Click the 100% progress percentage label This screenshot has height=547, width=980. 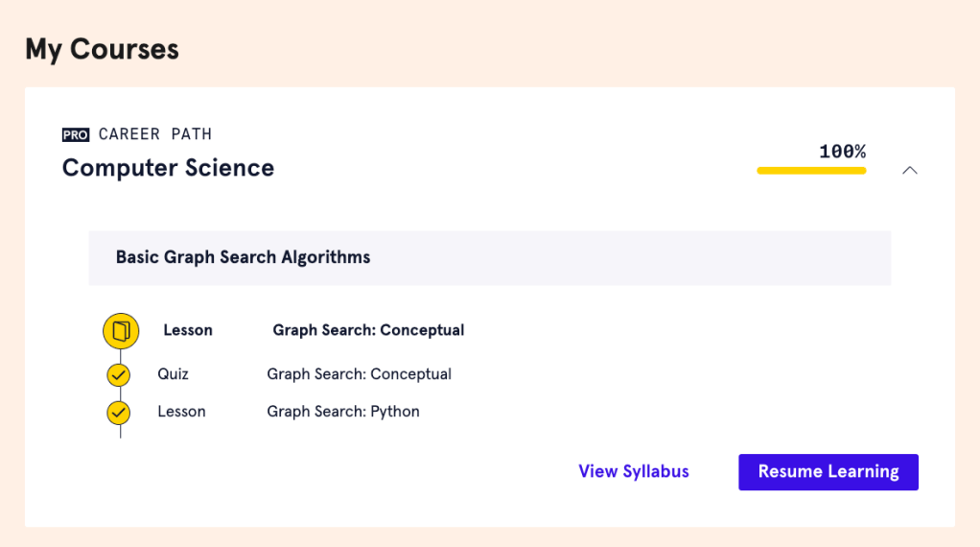click(842, 152)
